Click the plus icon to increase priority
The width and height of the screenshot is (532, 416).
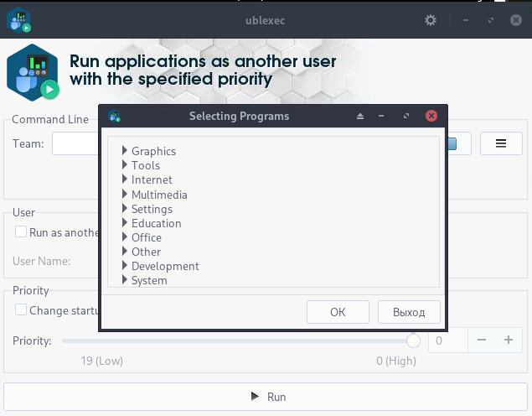click(508, 341)
